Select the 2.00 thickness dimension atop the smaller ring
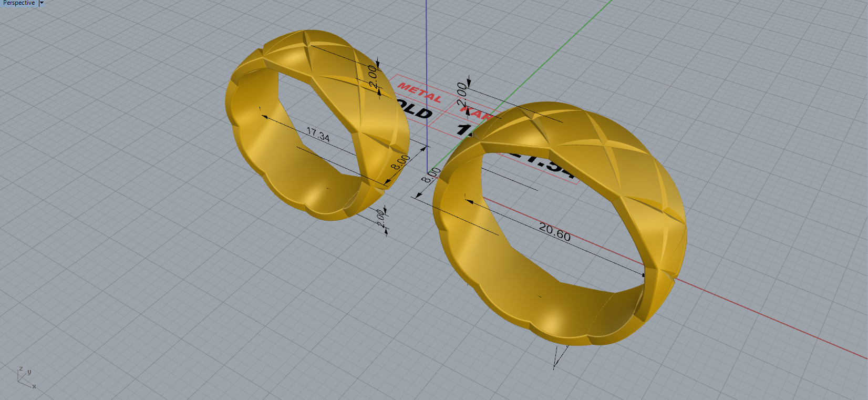868x400 pixels. [373, 77]
